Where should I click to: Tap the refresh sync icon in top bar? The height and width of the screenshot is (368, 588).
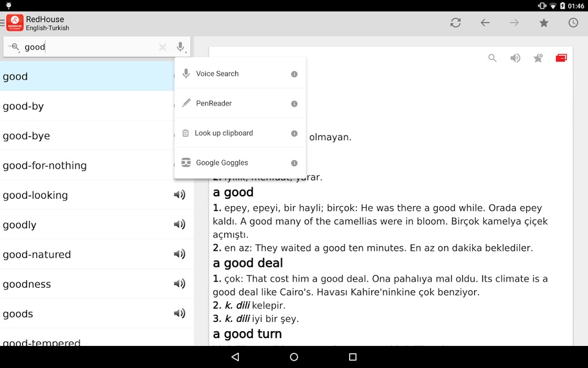click(x=456, y=23)
